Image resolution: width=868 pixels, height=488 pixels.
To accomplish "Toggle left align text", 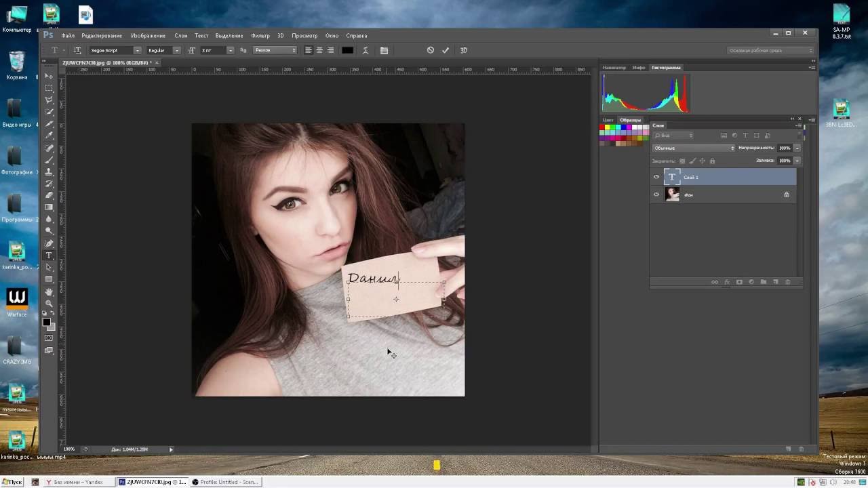I will (x=309, y=50).
